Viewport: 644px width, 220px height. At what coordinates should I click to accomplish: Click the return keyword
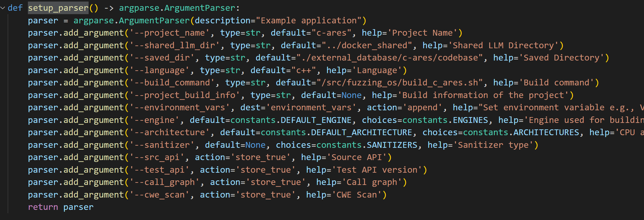pos(43,207)
